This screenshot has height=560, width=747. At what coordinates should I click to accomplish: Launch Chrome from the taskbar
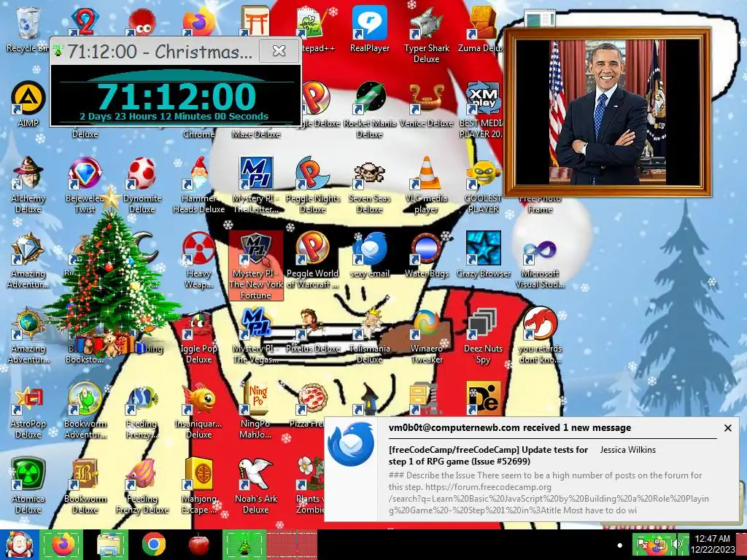click(153, 545)
